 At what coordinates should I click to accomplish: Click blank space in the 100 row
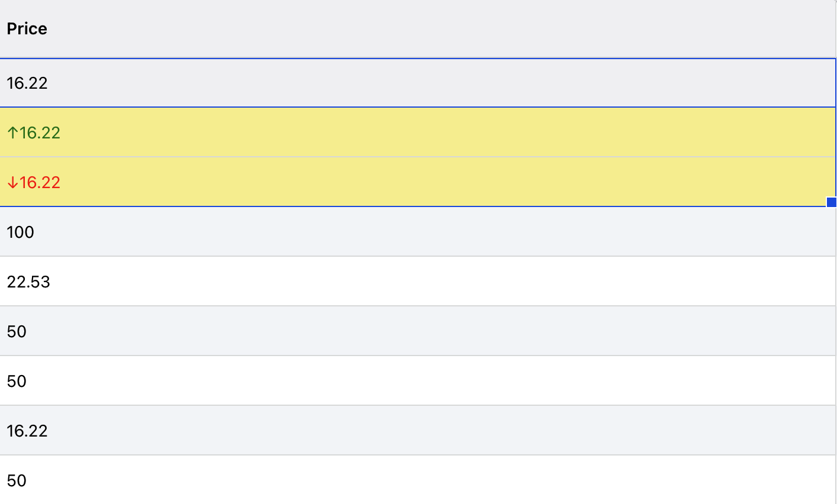(x=414, y=232)
